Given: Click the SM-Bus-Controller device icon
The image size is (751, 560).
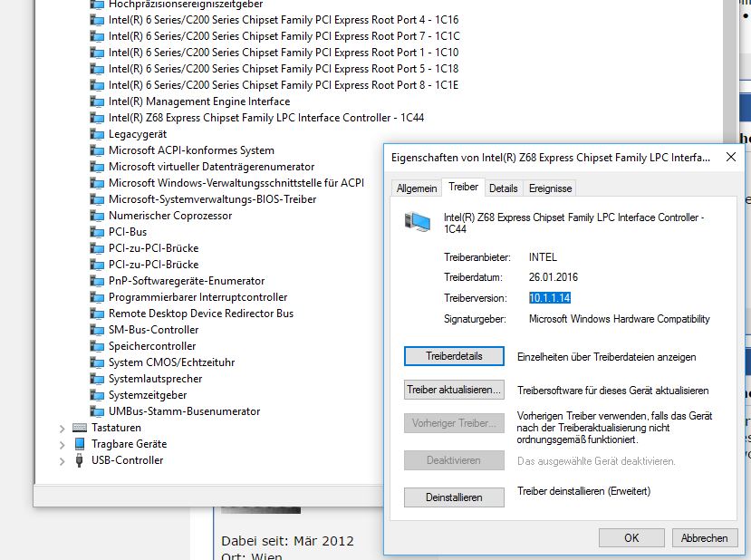Looking at the screenshot, I should (x=97, y=330).
